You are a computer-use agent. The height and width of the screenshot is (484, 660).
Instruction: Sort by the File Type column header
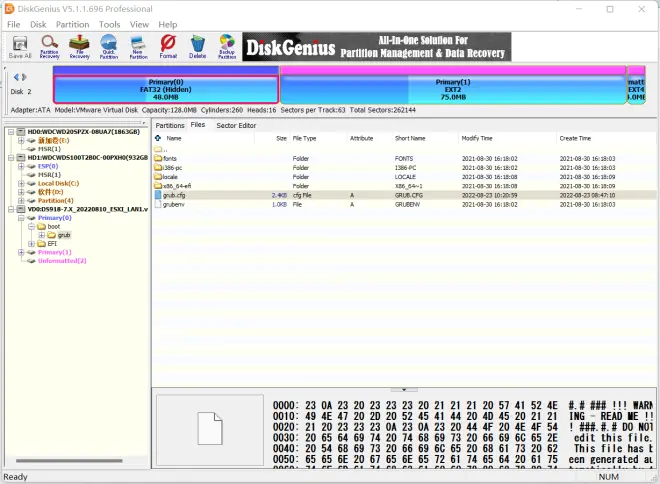[304, 138]
